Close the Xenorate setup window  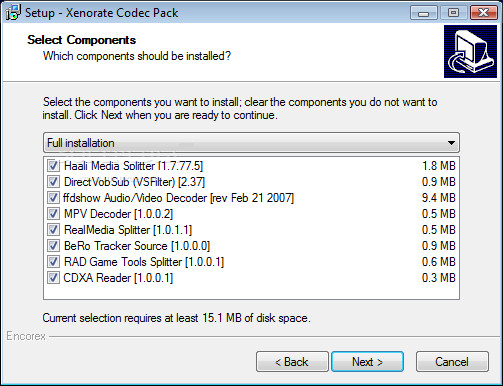click(483, 13)
